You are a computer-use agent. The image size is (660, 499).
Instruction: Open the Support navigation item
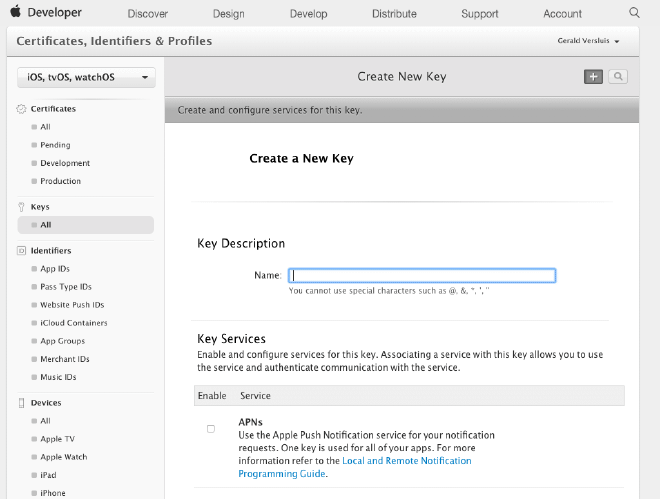[x=480, y=14]
